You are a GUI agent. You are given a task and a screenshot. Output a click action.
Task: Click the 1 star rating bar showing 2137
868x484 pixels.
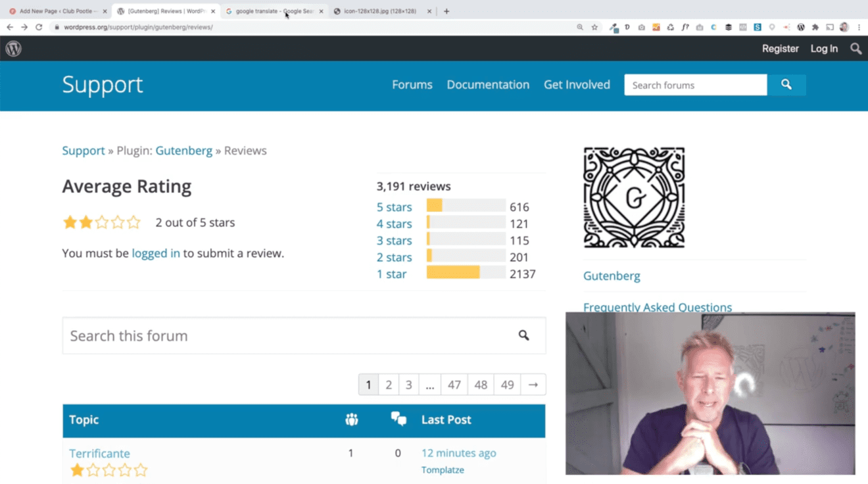pos(466,272)
